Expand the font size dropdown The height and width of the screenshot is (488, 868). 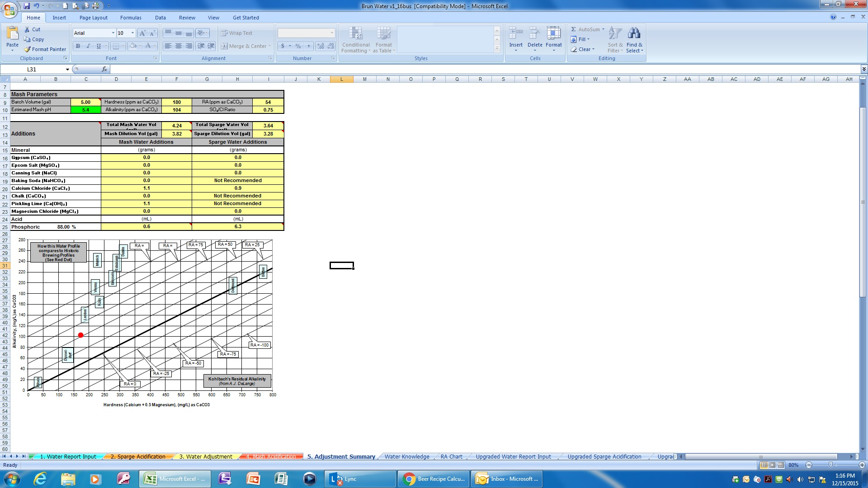132,33
